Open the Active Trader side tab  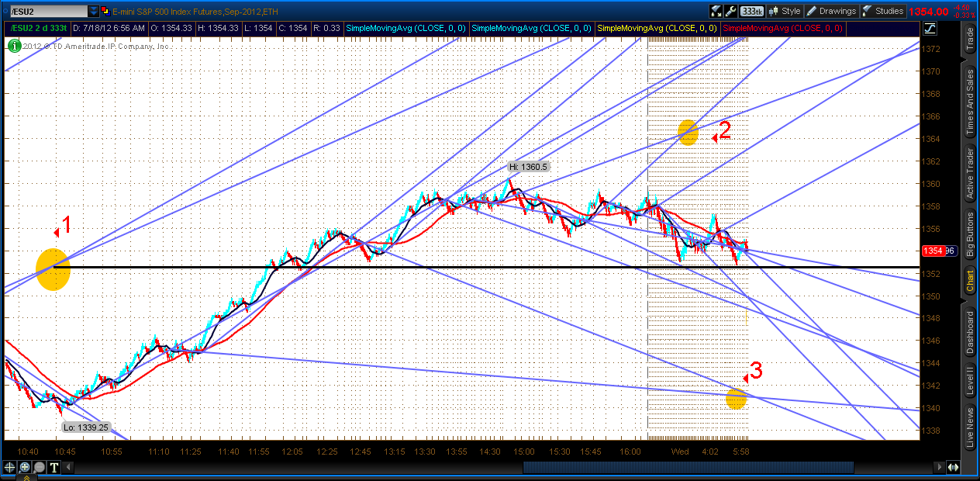coord(969,173)
